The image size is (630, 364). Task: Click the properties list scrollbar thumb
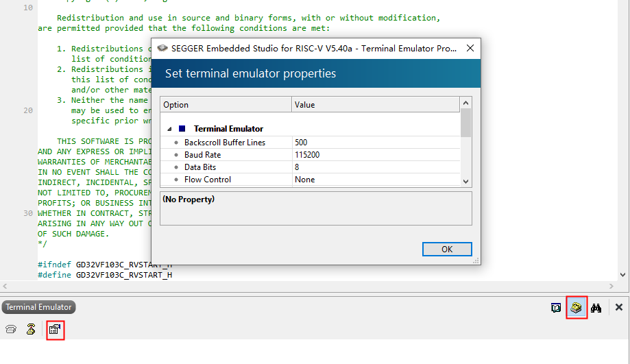pyautogui.click(x=465, y=123)
